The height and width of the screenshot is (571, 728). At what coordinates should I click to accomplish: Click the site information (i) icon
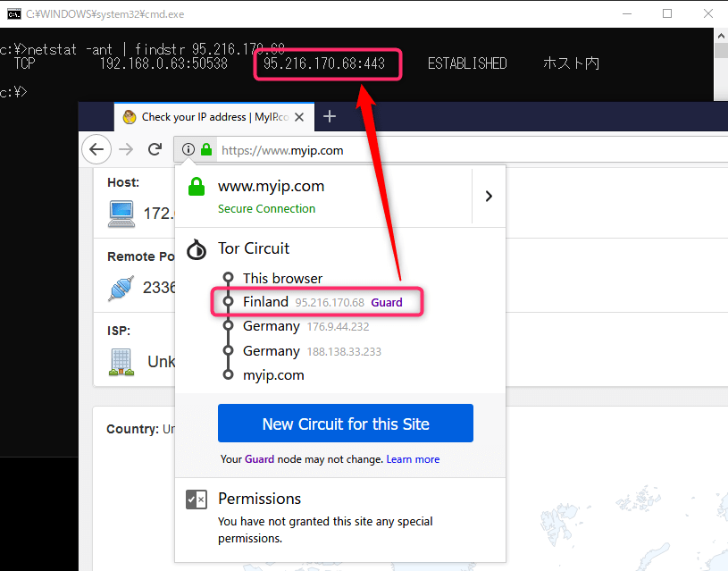tap(188, 149)
